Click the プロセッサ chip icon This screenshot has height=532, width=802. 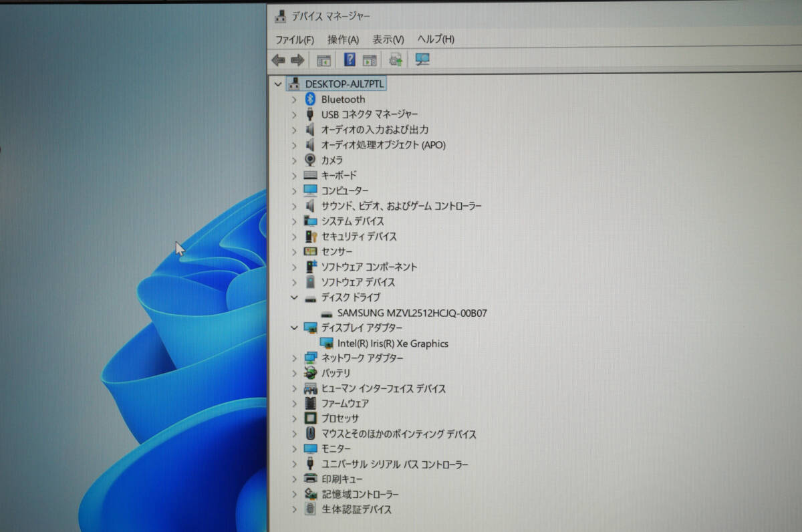tap(310, 418)
